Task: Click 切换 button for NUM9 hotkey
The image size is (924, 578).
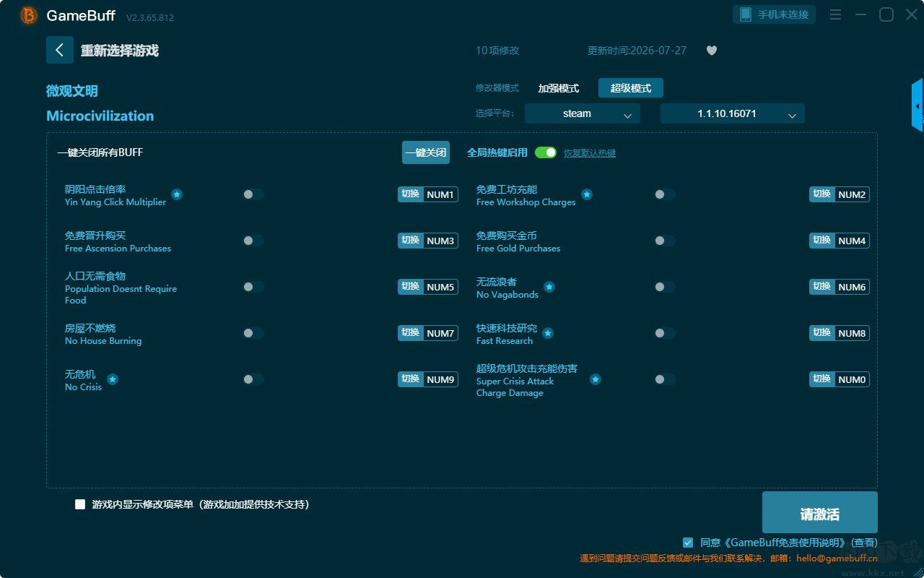Action: click(x=411, y=379)
